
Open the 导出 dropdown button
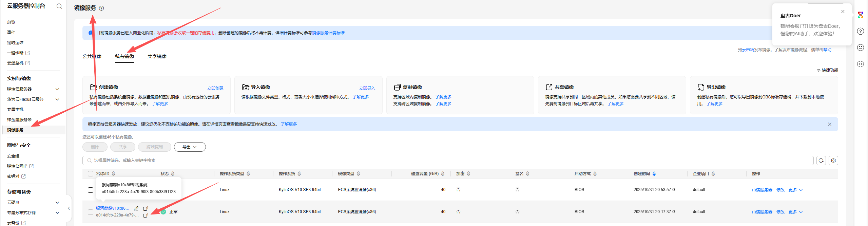click(x=190, y=147)
